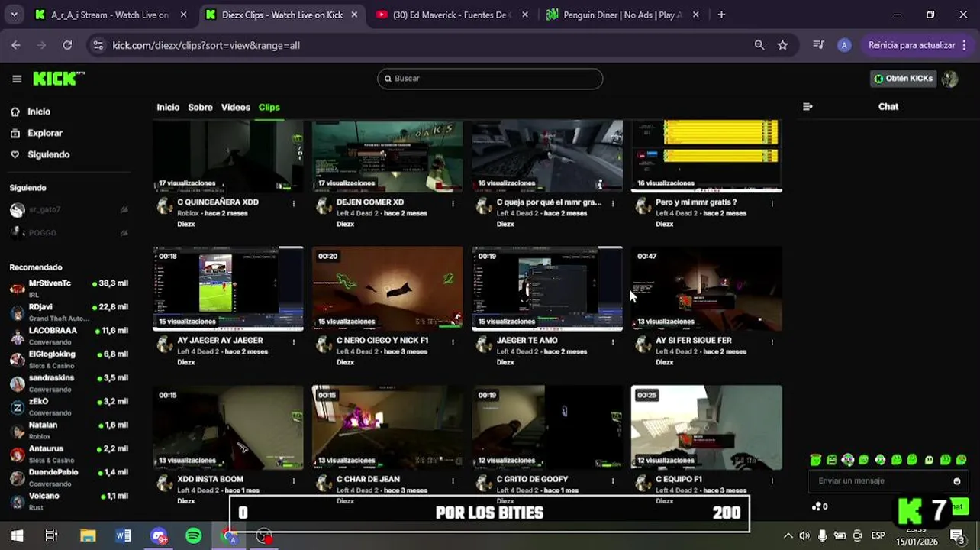The height and width of the screenshot is (550, 980).
Task: Click the first emote in chat row
Action: [x=816, y=460]
